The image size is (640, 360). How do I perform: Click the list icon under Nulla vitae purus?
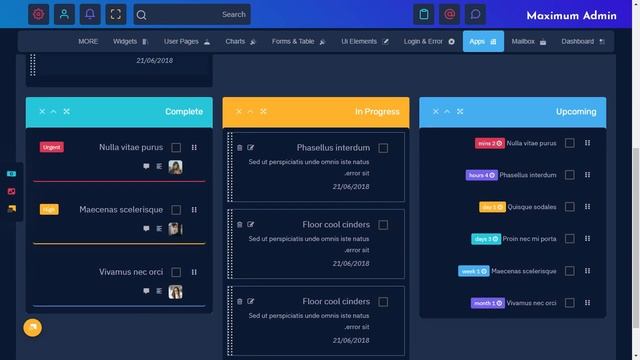click(159, 166)
